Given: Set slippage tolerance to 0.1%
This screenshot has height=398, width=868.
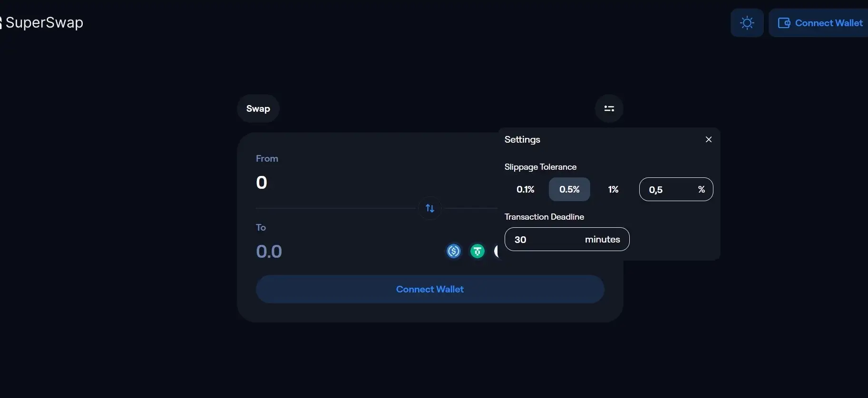Looking at the screenshot, I should pyautogui.click(x=525, y=189).
